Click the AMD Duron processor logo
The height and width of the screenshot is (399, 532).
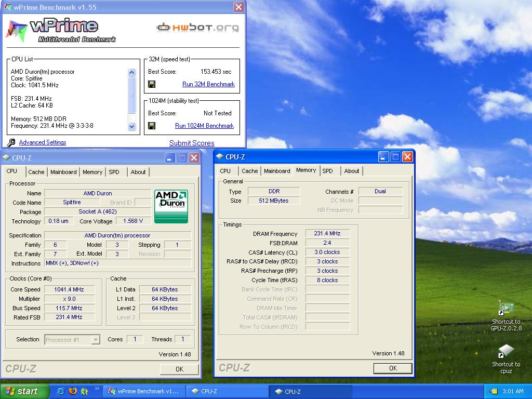click(x=171, y=206)
